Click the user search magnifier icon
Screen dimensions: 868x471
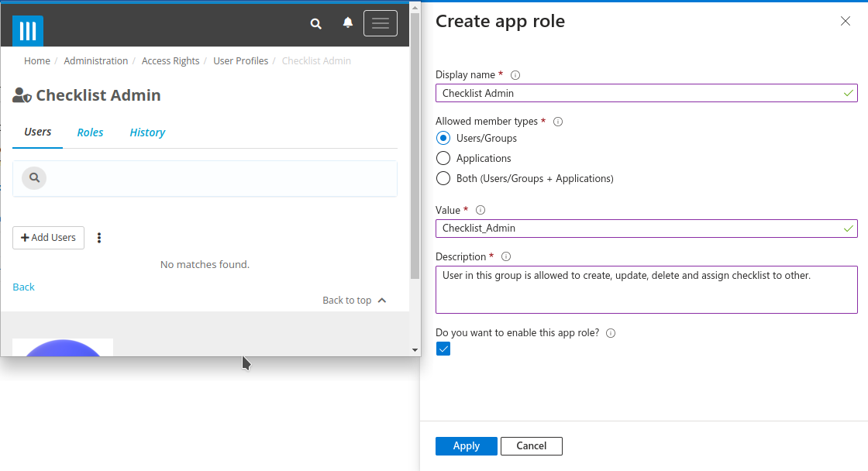34,177
